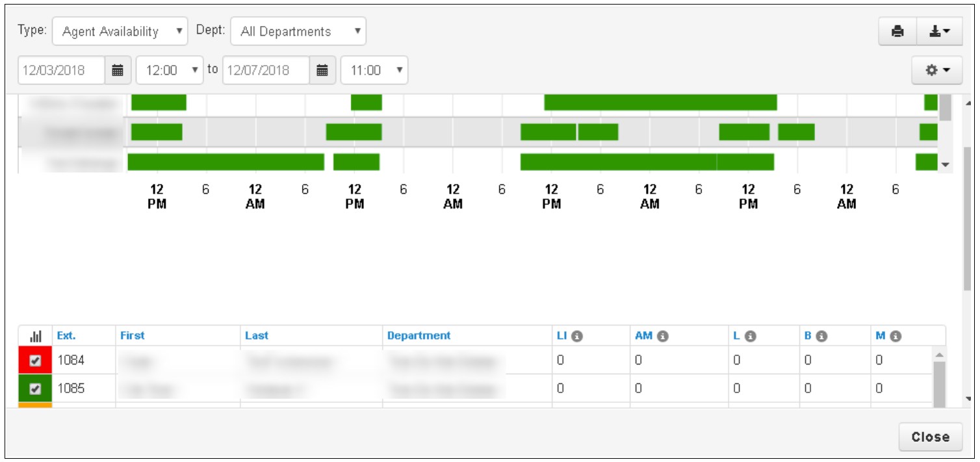980x462 pixels.
Task: Click the main dialog vertical scrollbar thumb
Action: 968,218
